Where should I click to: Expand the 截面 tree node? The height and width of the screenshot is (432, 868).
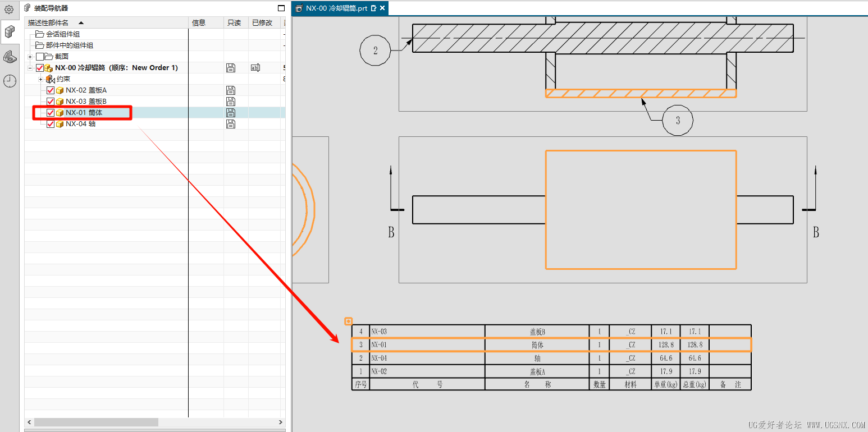(30, 57)
